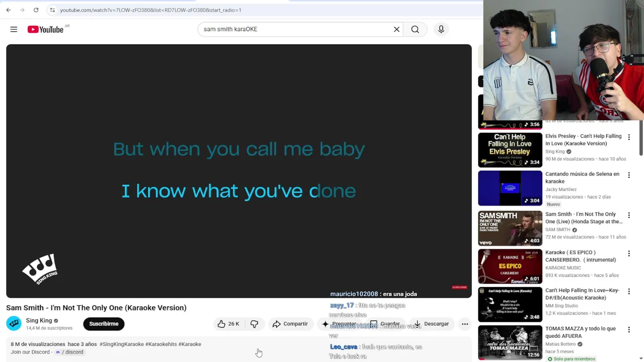Click the SAM SMITH channel name
The image size is (644, 362).
coord(557,230)
